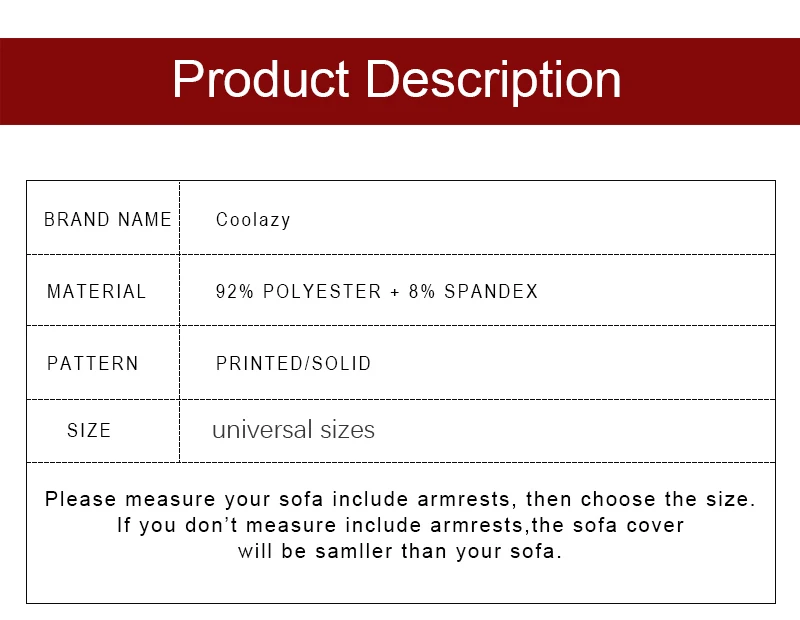The image size is (800, 620).
Task: Click the word 'Product' in the header
Action: click(261, 81)
